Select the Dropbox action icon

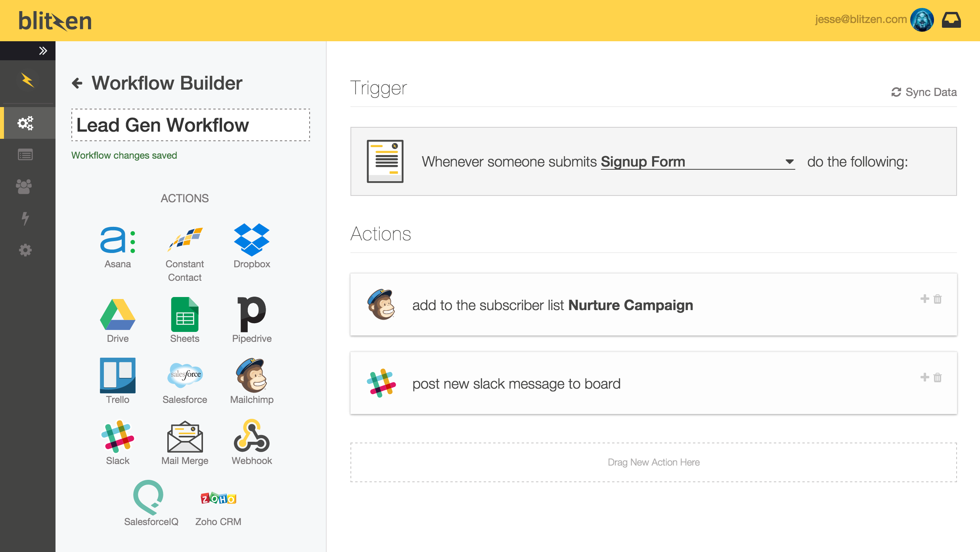coord(251,240)
